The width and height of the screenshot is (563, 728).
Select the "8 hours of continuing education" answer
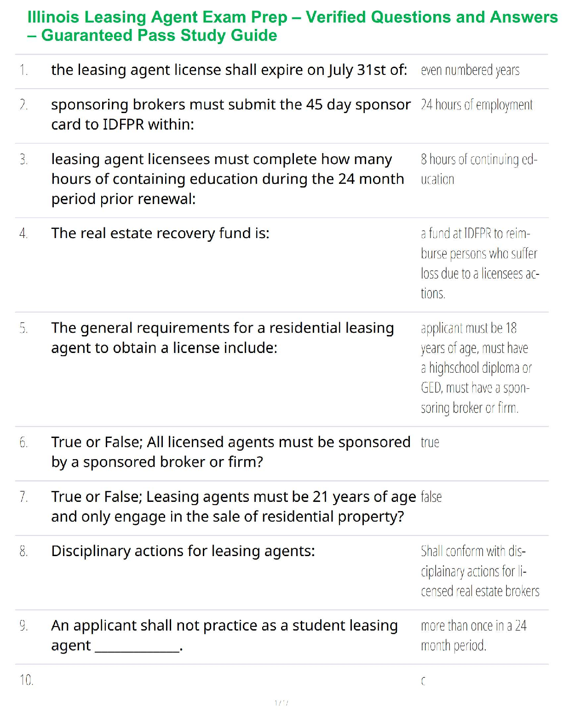tap(478, 169)
